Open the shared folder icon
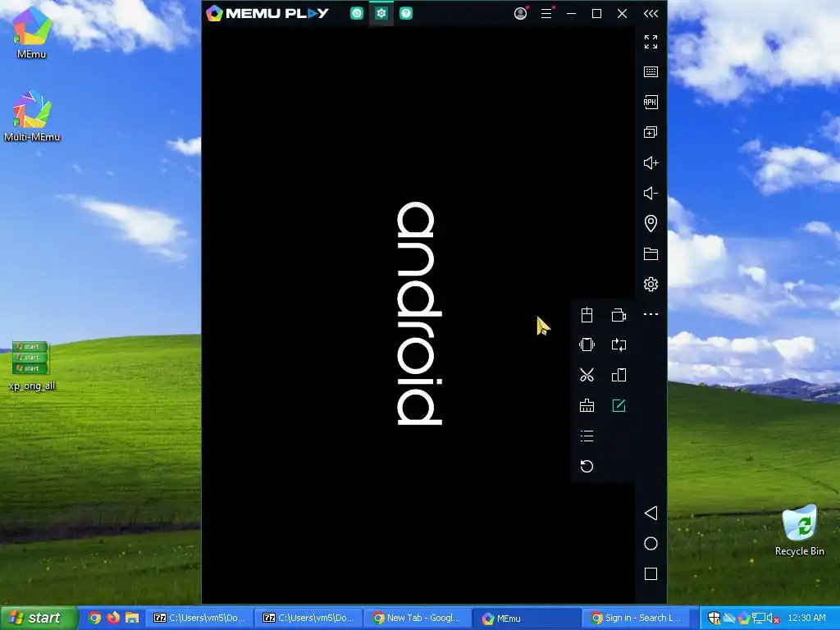This screenshot has width=840, height=630. (651, 254)
